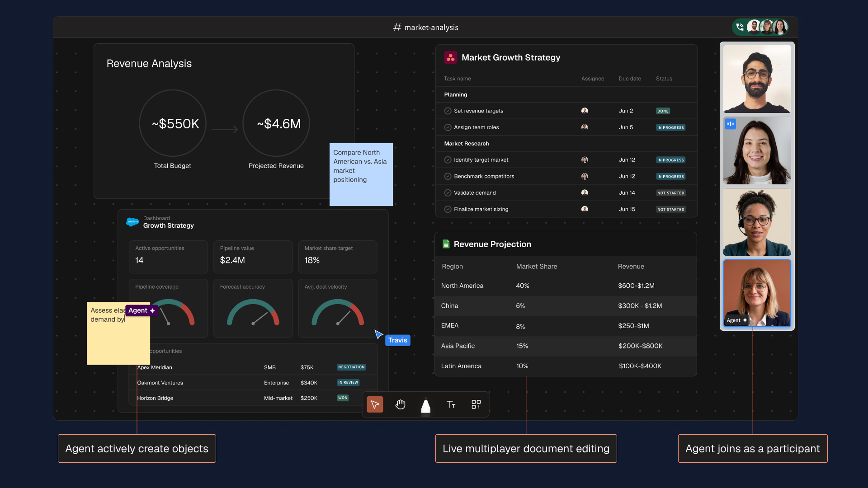Click the IN REVIEW badge for Oakmont Ventures
Viewport: 868px width, 488px height.
point(348,382)
